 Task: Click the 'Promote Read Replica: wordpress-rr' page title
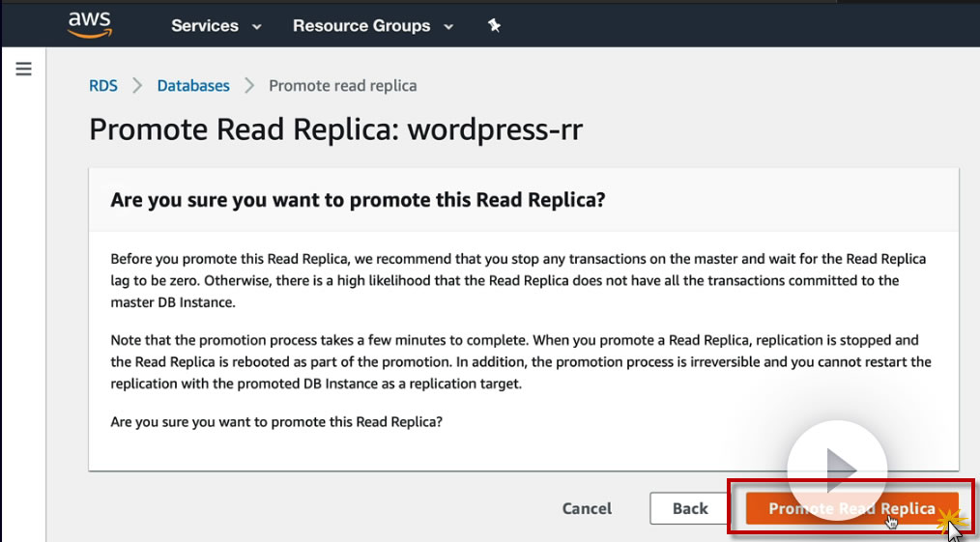pyautogui.click(x=335, y=129)
